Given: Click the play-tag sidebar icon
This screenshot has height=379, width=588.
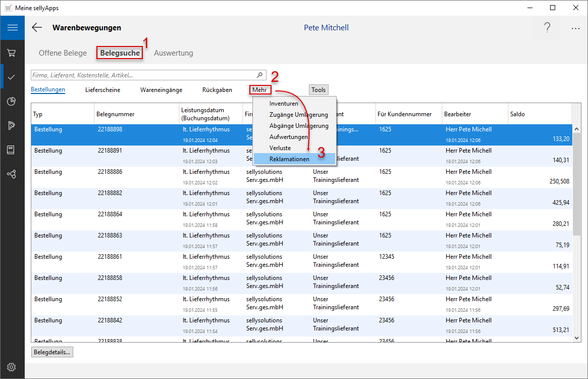Looking at the screenshot, I should [12, 125].
